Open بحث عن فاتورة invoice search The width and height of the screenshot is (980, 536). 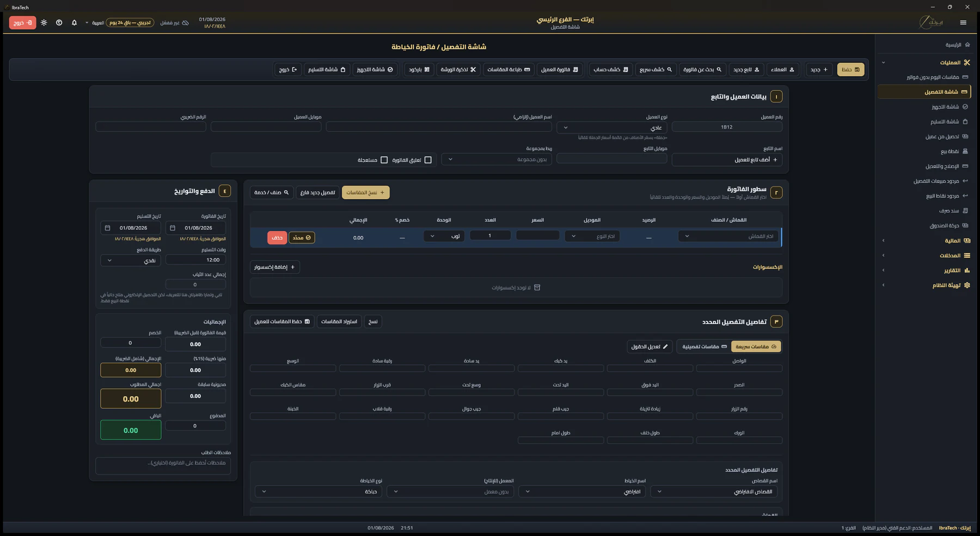pyautogui.click(x=702, y=70)
